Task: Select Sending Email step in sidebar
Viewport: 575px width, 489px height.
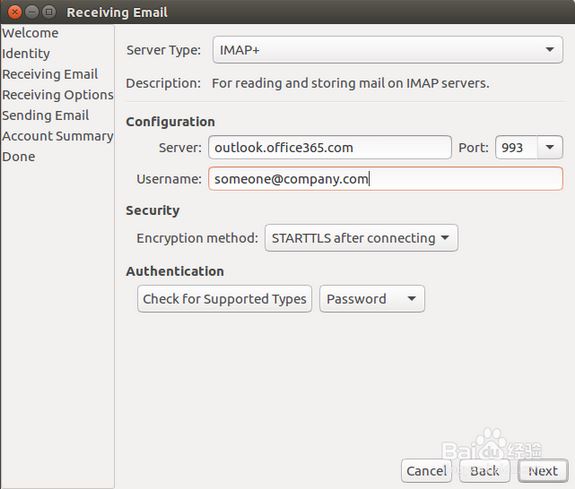Action: pos(45,115)
